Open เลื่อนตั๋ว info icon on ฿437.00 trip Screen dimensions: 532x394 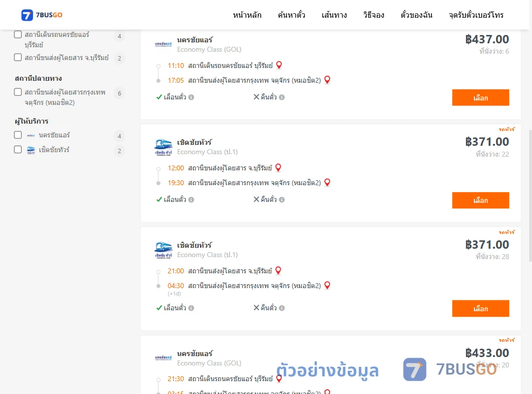click(x=191, y=98)
